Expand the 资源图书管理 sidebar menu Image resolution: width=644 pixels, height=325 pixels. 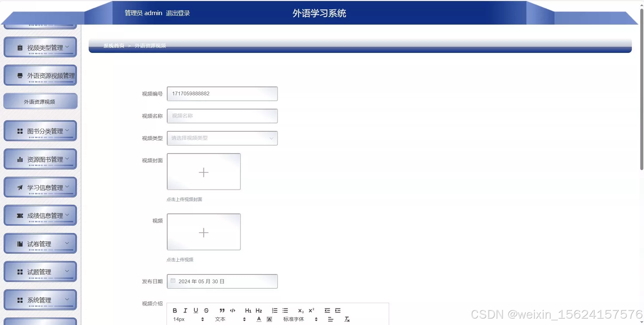point(40,159)
